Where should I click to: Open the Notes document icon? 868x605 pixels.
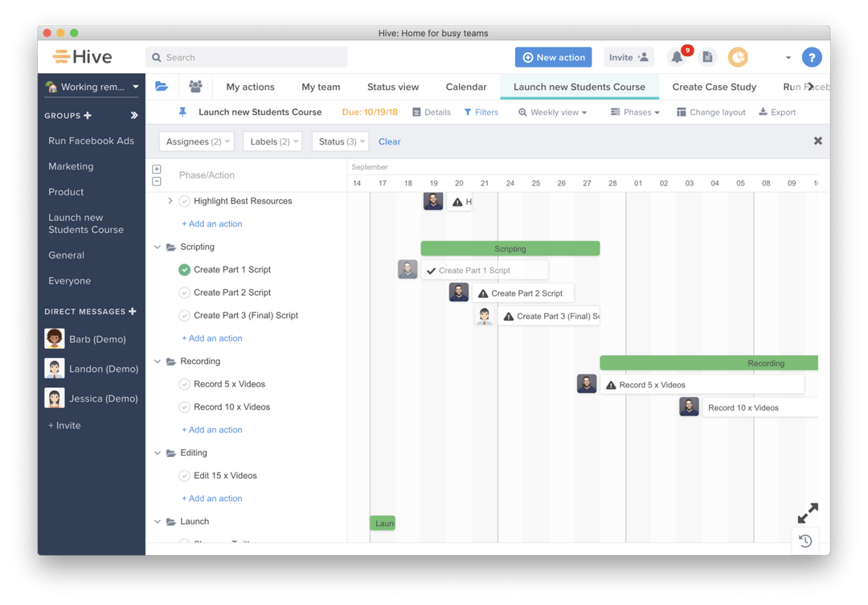pyautogui.click(x=706, y=57)
